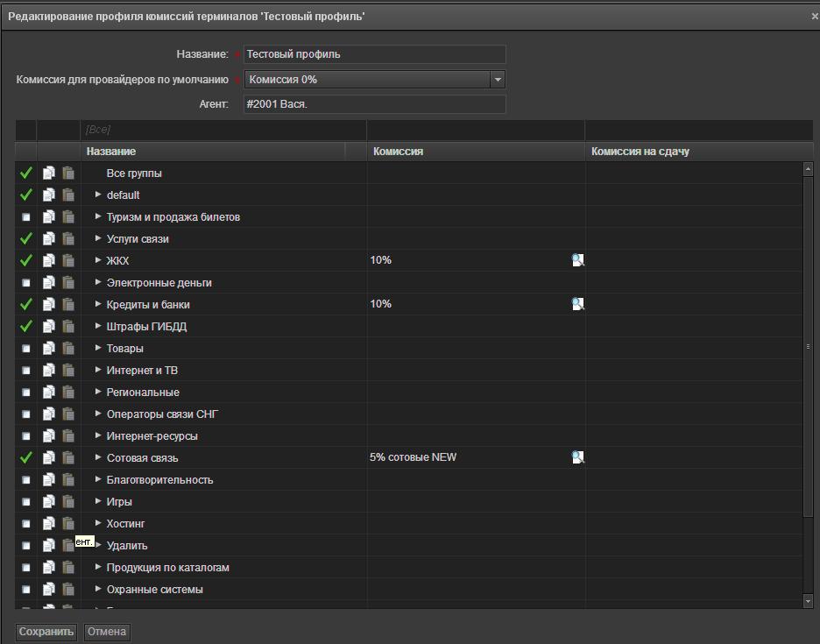Enable the checkbox for Туризм и продажа билетов
This screenshot has width=820, height=644.
pyautogui.click(x=26, y=217)
